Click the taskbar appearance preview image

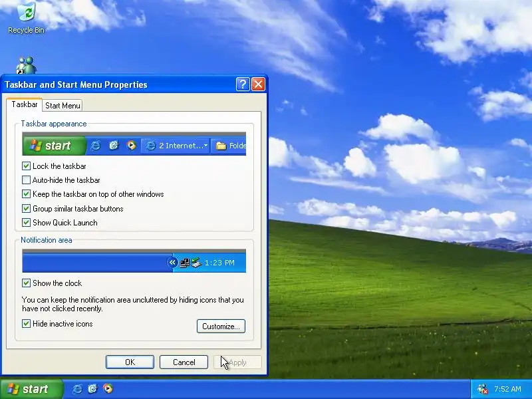tap(134, 144)
